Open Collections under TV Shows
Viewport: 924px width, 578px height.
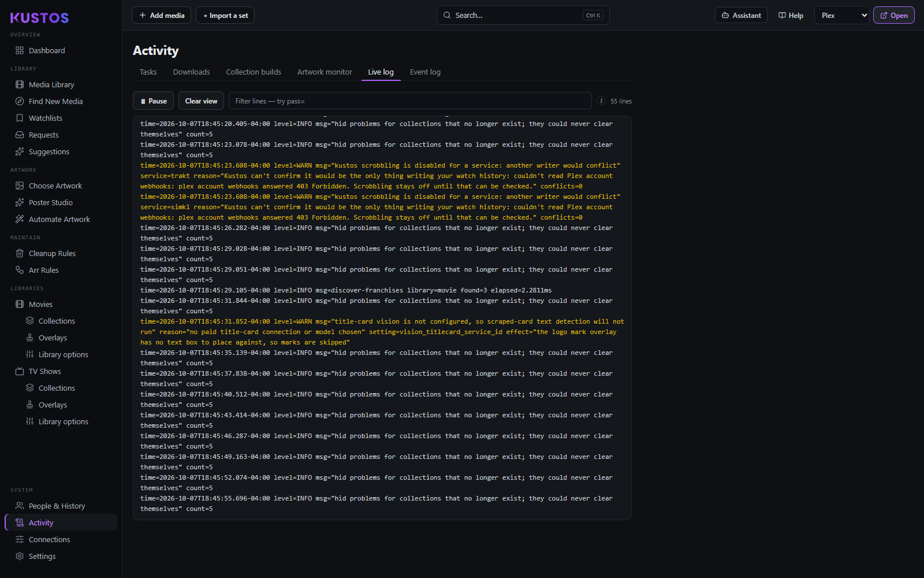tap(57, 388)
